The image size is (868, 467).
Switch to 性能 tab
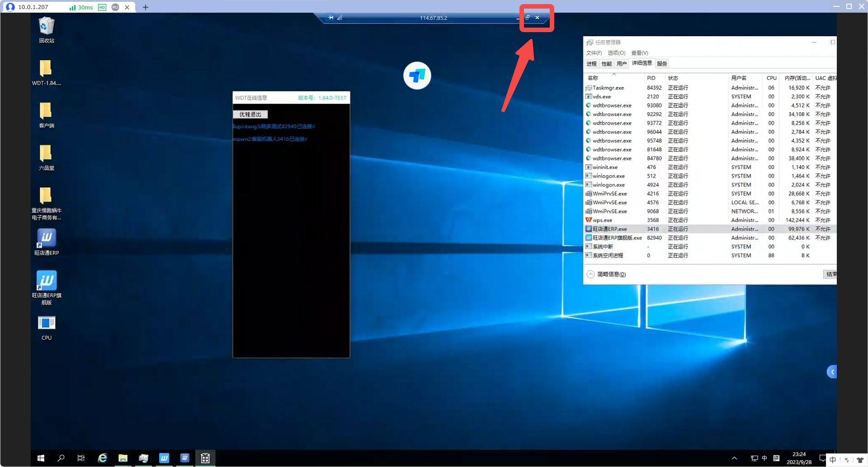606,64
